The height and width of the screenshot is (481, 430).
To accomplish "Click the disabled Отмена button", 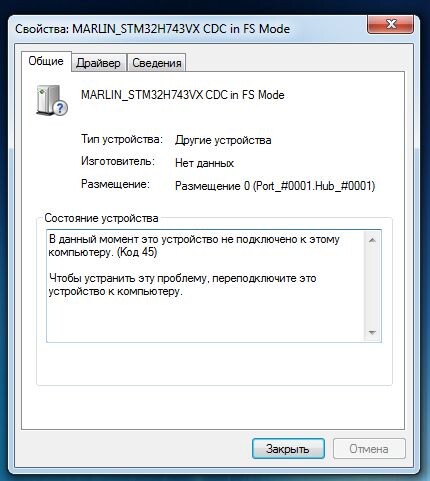I will tap(369, 449).
